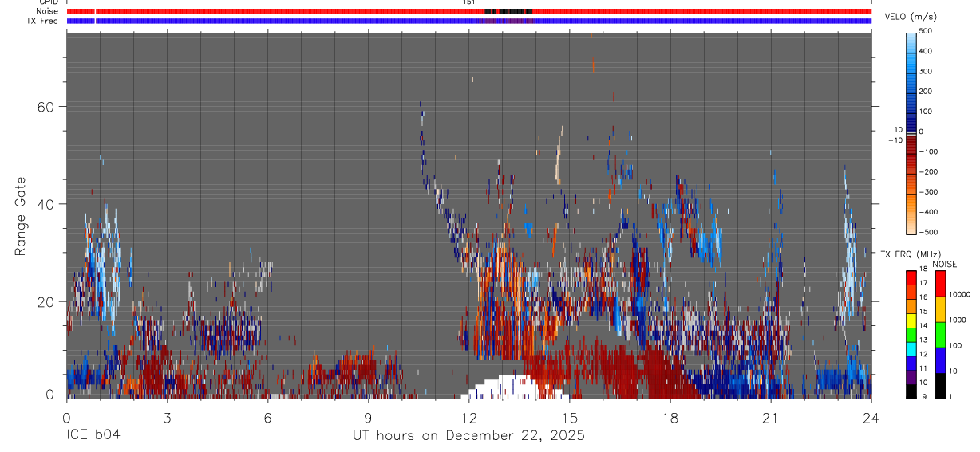Image resolution: width=980 pixels, height=452 pixels.
Task: Click the "15" hour tick on time axis
Action: click(x=570, y=417)
